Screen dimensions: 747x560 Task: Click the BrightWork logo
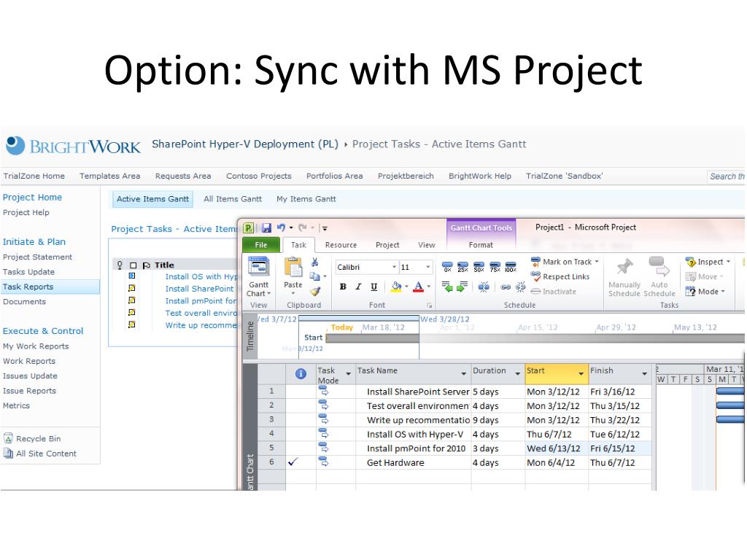[x=74, y=147]
